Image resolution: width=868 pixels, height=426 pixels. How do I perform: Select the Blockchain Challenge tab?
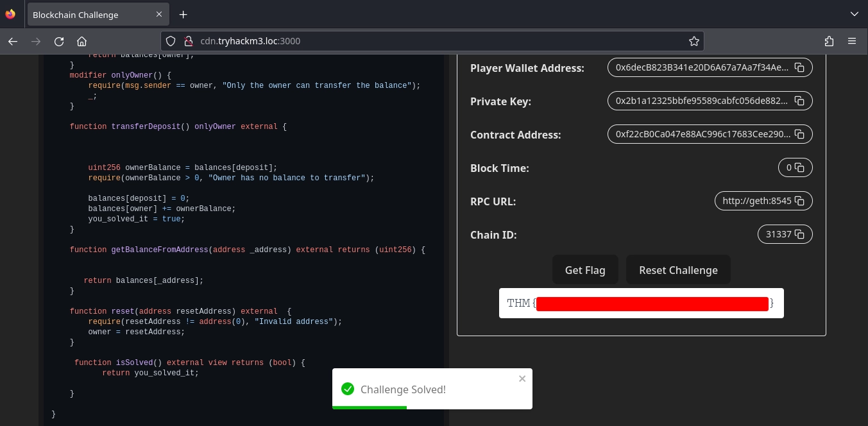click(83, 15)
